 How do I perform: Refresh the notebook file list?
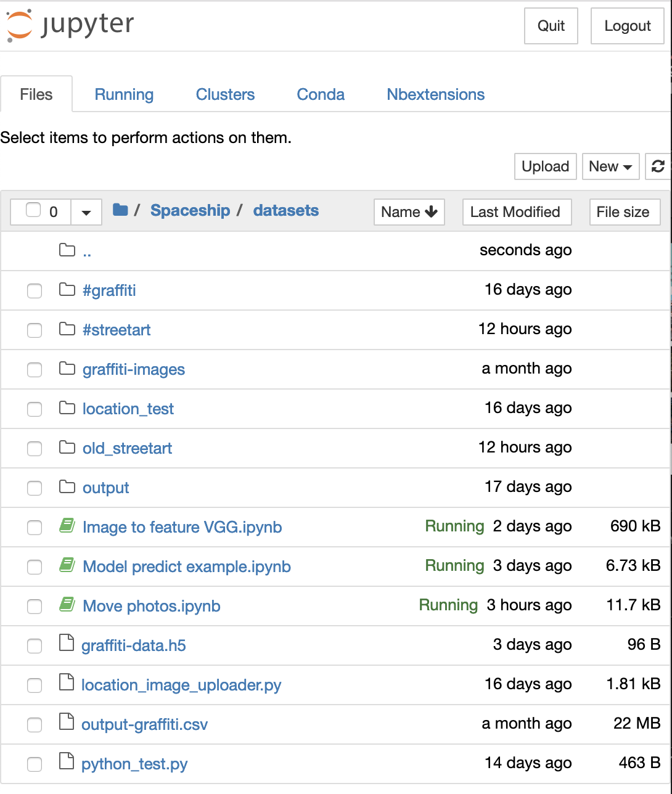[x=658, y=166]
